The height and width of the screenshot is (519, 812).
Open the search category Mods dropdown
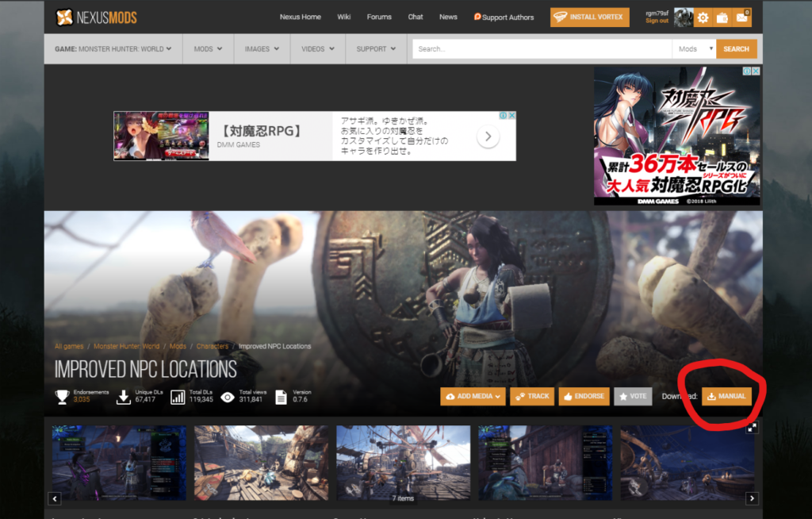[692, 49]
